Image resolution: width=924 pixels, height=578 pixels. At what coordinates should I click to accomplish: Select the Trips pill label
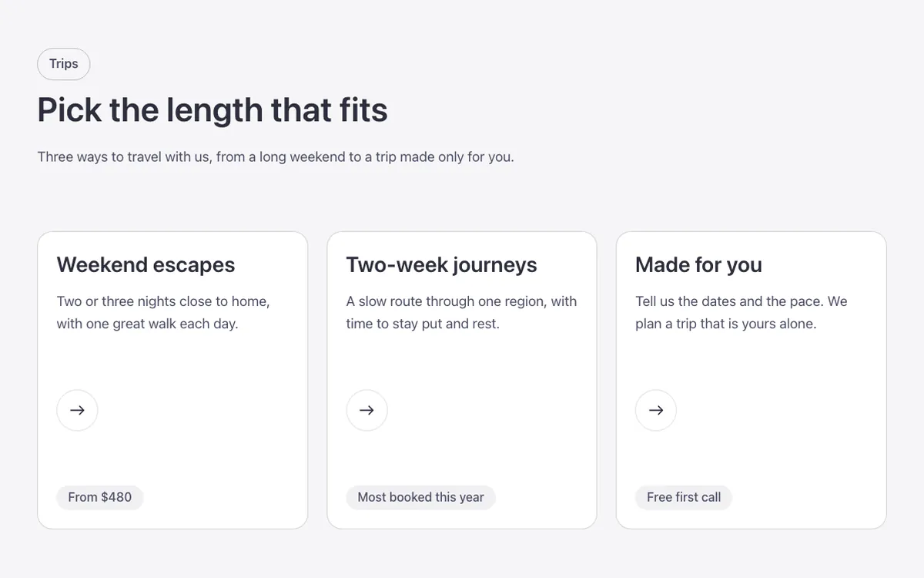coord(64,64)
